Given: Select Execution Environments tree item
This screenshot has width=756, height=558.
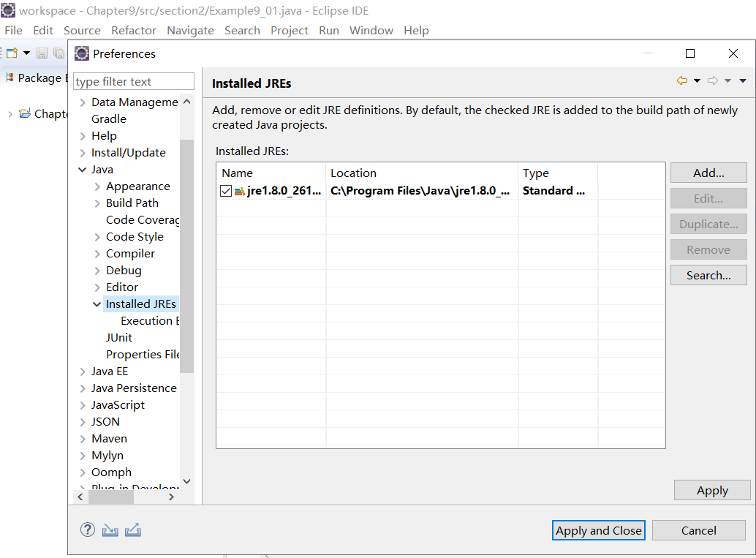Looking at the screenshot, I should click(150, 321).
